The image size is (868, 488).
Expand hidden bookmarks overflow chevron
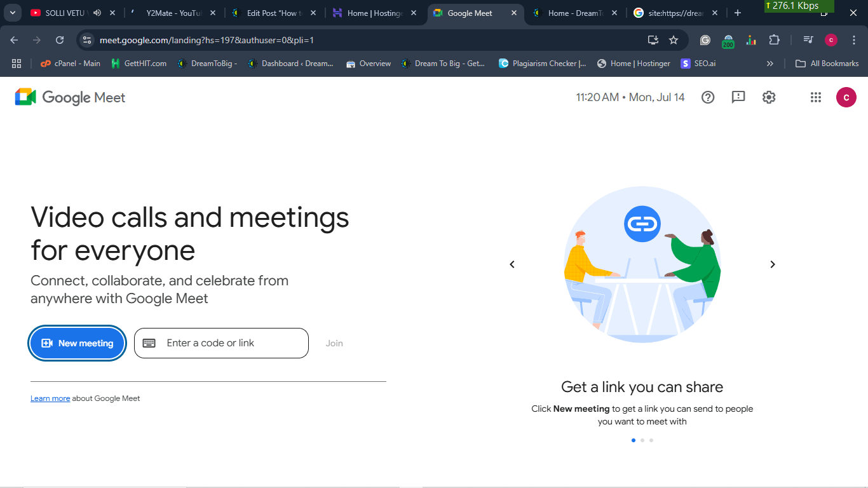click(770, 64)
